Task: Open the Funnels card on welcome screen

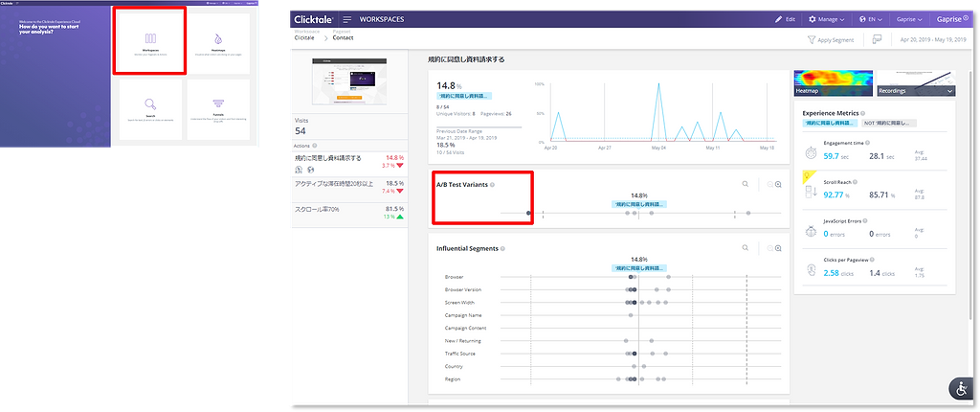Action: 218,109
